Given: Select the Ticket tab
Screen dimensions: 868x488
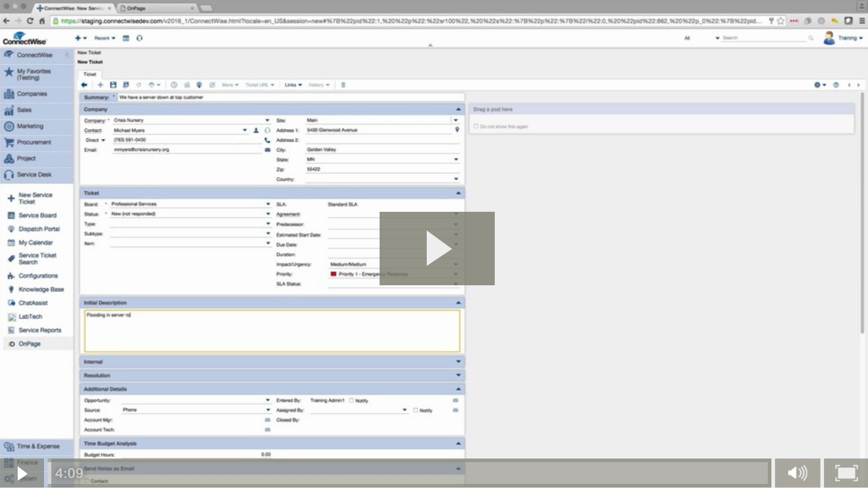Looking at the screenshot, I should point(90,74).
